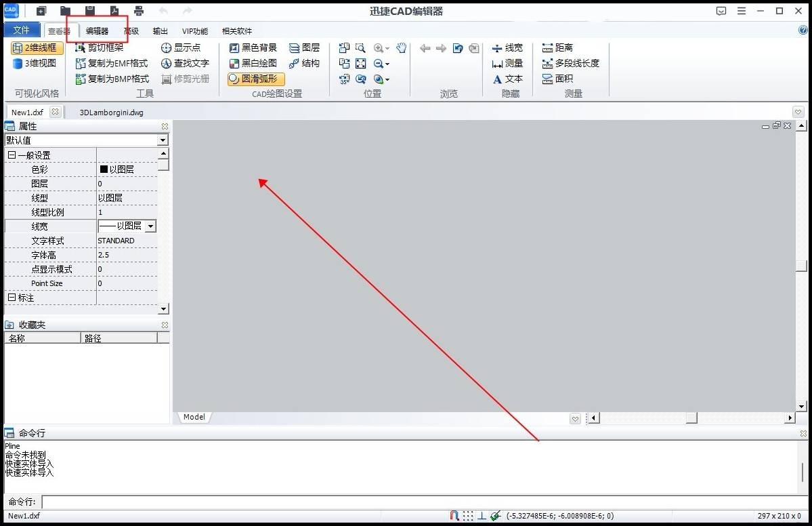This screenshot has height=526, width=812.
Task: Go back with the left arrow in 浏览
Action: [x=425, y=48]
